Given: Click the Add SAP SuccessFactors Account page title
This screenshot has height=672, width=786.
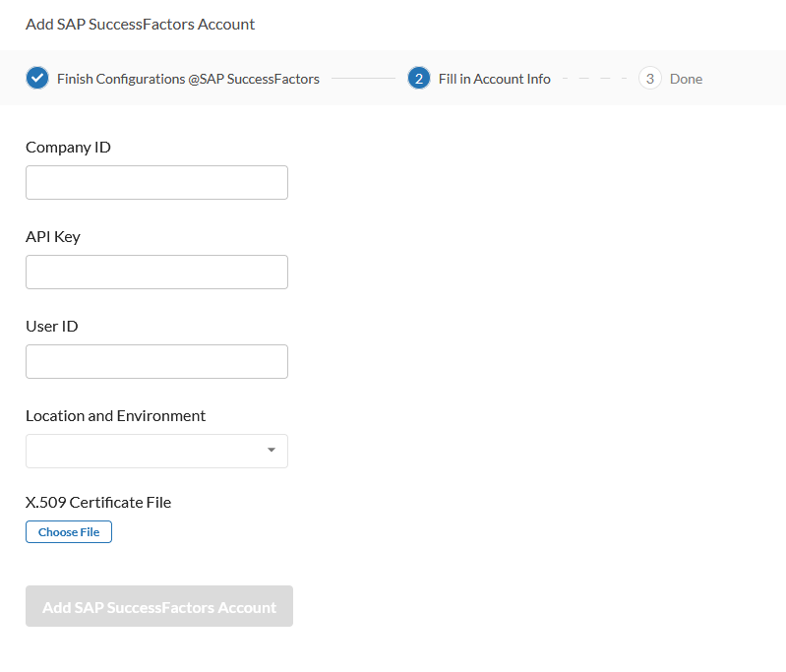Looking at the screenshot, I should click(140, 24).
